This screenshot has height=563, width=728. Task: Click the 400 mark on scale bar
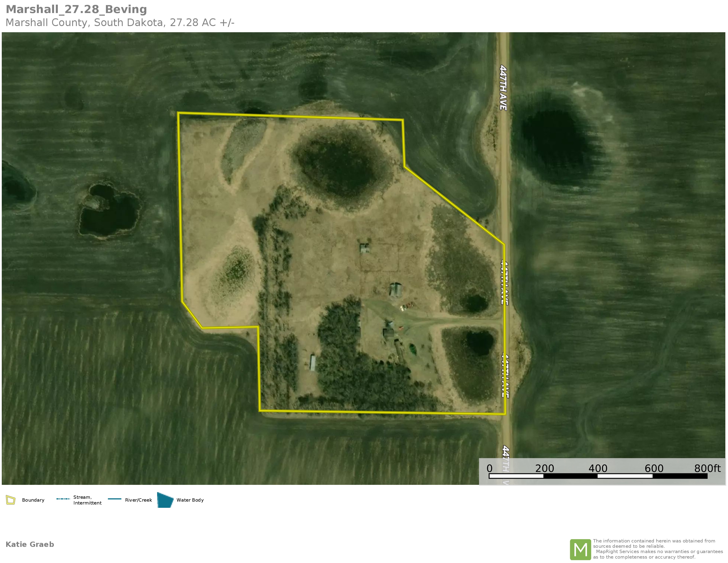tap(598, 469)
